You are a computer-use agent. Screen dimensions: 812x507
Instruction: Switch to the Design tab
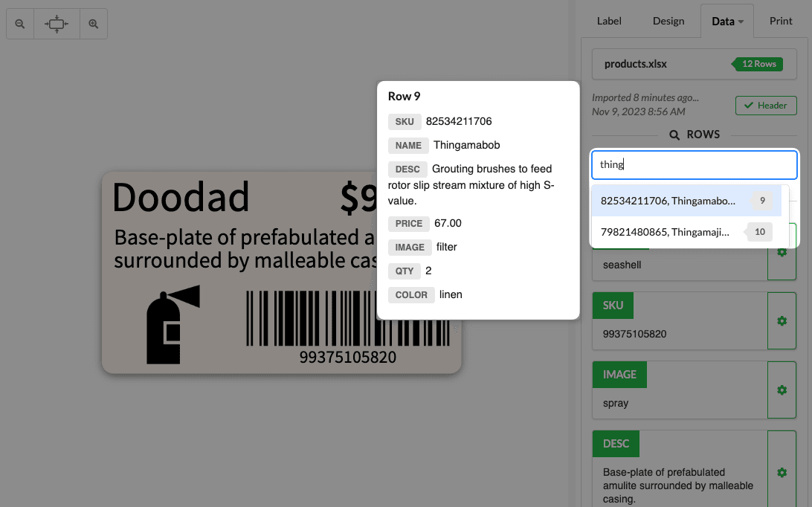pos(668,22)
